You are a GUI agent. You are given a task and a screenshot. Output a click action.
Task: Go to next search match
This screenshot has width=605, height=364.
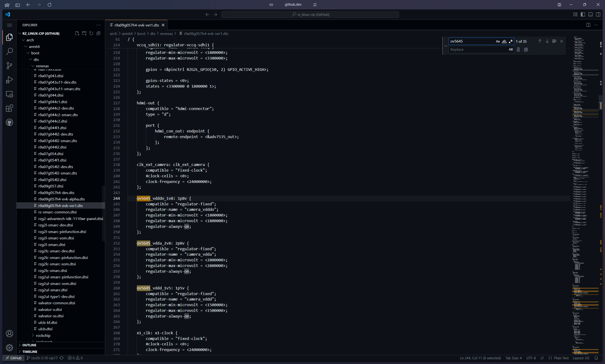[547, 41]
